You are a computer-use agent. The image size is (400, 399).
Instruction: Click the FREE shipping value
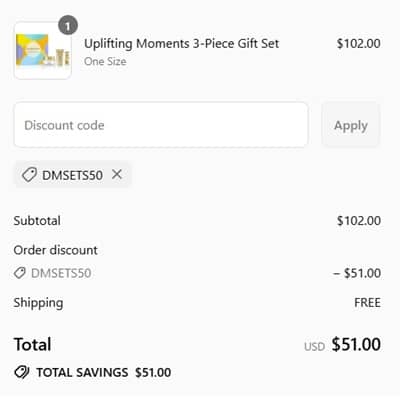367,303
